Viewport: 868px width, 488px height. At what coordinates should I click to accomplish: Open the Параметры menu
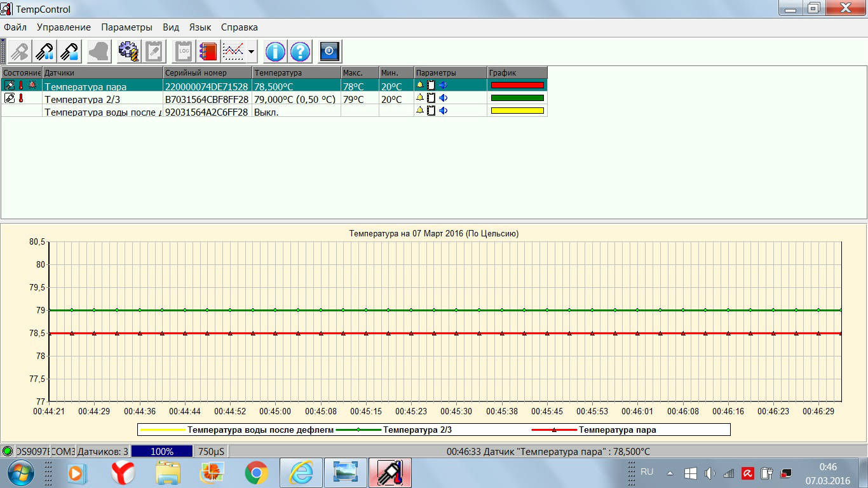point(126,27)
